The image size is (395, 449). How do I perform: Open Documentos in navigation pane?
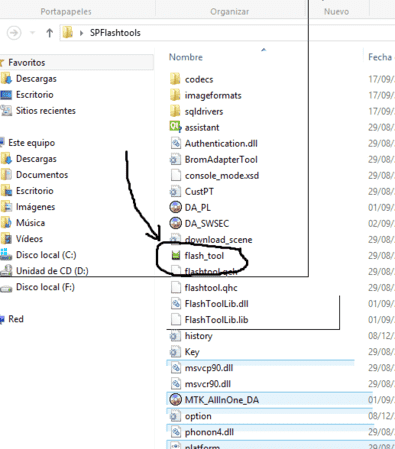tap(42, 175)
